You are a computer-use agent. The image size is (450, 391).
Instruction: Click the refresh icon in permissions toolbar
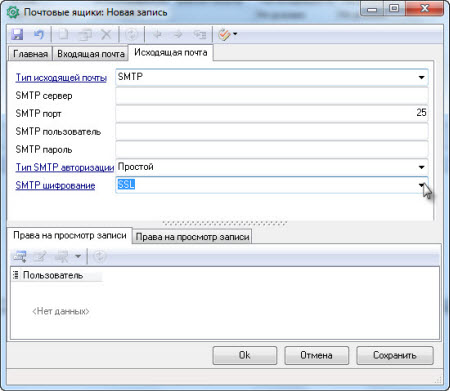point(99,256)
